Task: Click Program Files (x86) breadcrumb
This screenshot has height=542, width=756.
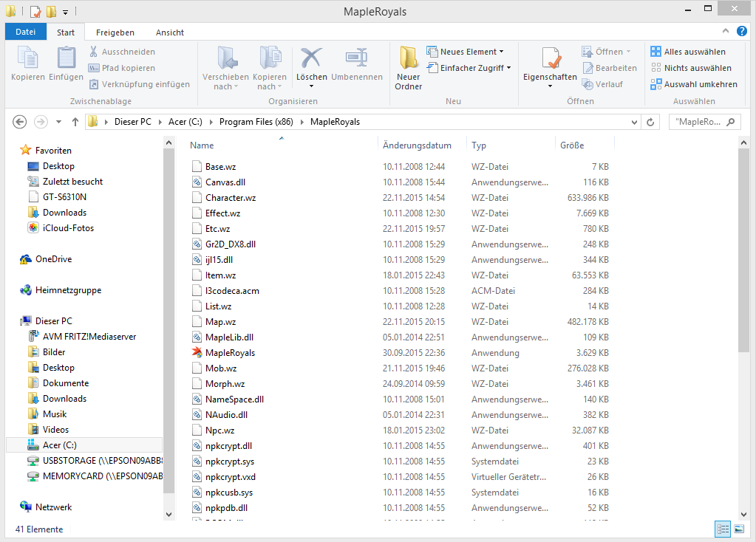Action: click(256, 122)
